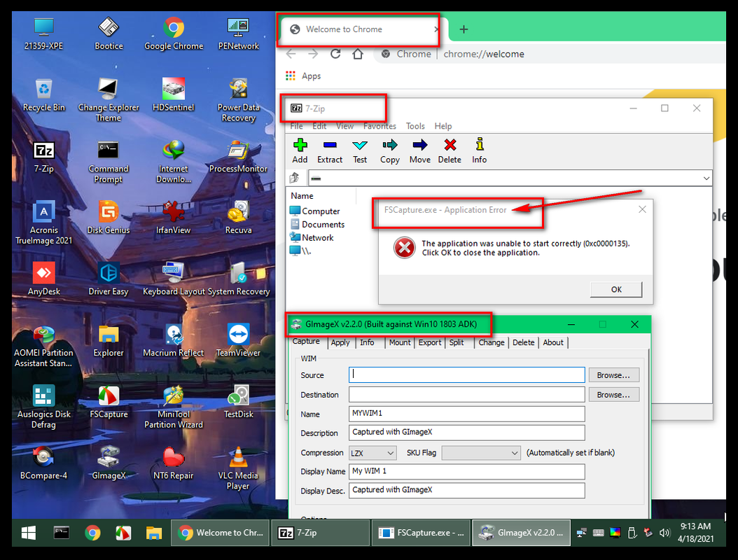The image size is (738, 560).
Task: Click the Move icon in 7-Zip toolbar
Action: [420, 151]
